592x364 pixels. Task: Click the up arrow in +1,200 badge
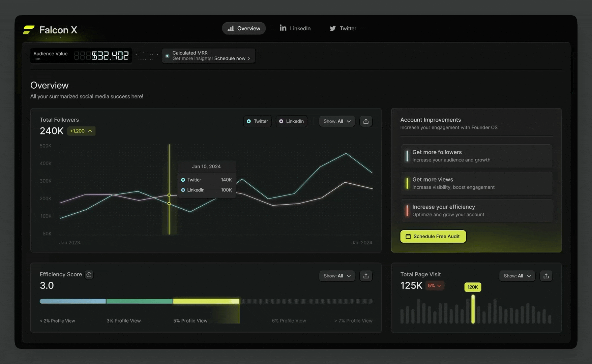coord(90,131)
